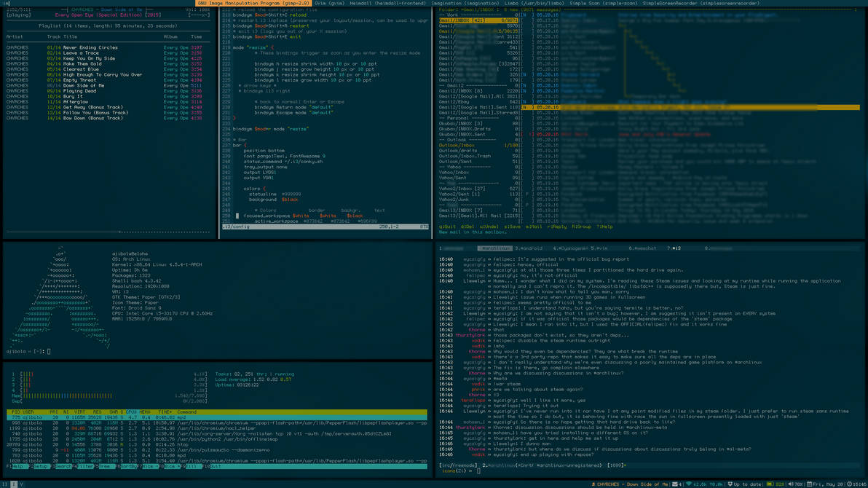Select the pulseaudio process row in htop
This screenshot has width=868, height=488.
coord(217,450)
